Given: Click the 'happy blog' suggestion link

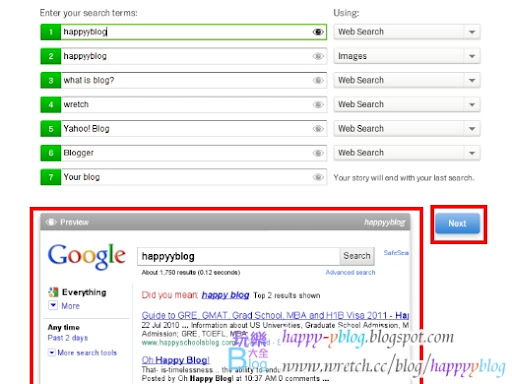Looking at the screenshot, I should (x=225, y=295).
